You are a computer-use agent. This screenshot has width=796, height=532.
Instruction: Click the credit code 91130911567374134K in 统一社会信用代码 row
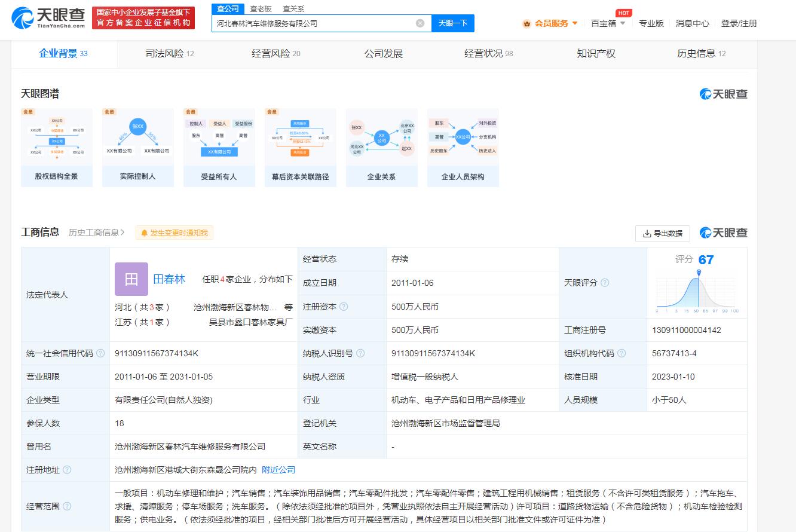pyautogui.click(x=157, y=353)
